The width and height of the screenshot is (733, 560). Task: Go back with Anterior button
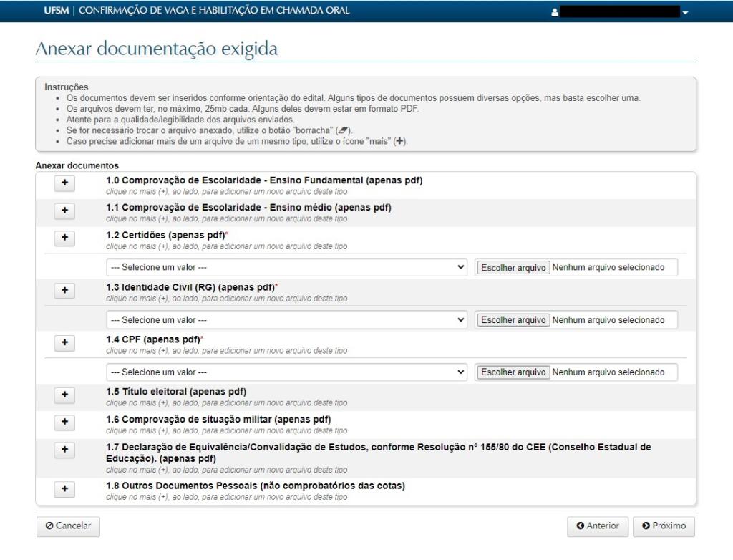tap(597, 526)
